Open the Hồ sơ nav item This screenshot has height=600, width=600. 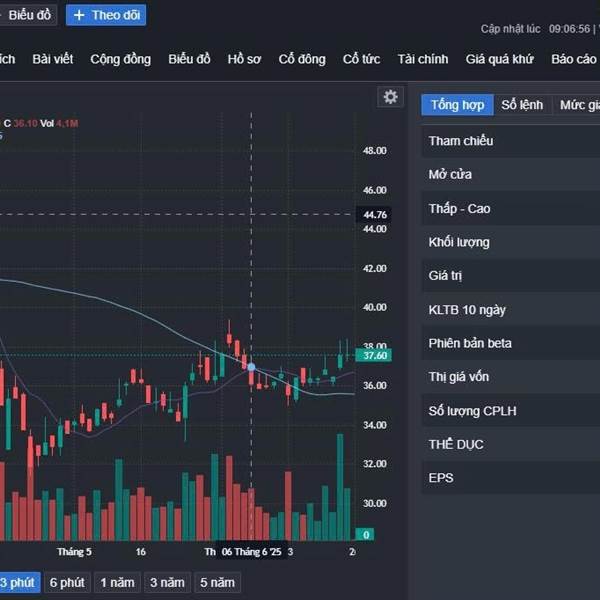(244, 59)
